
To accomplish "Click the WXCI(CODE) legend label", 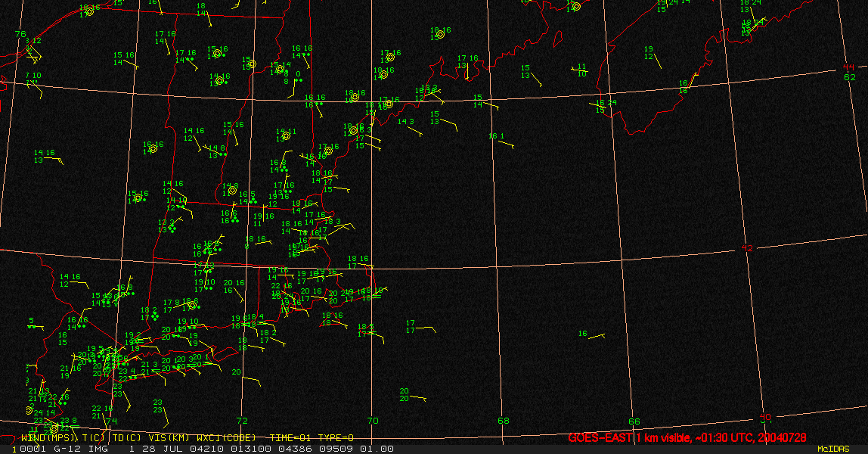I will pos(226,438).
